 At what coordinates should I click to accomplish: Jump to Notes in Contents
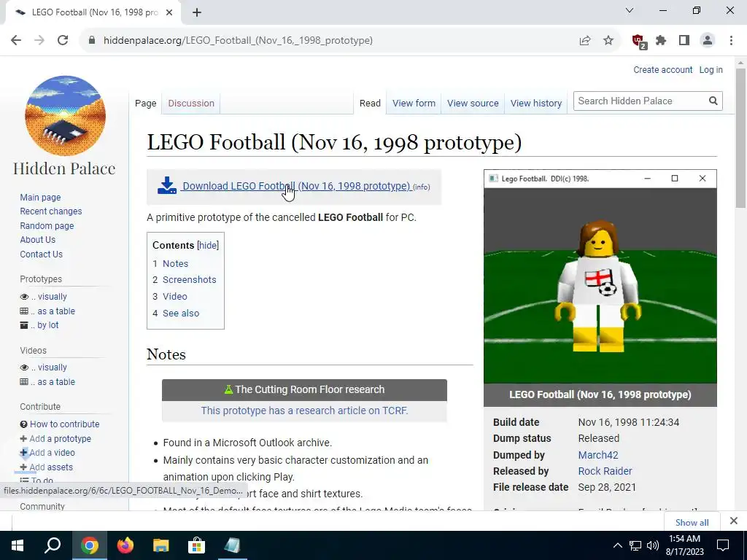(175, 264)
